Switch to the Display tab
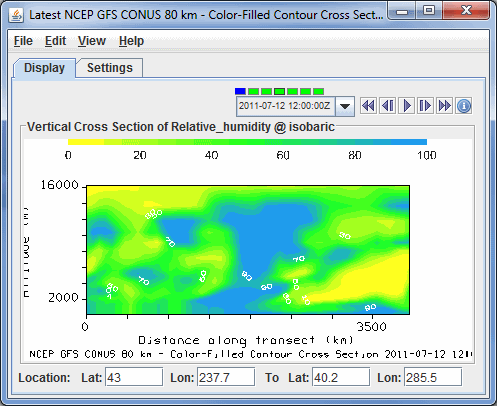The width and height of the screenshot is (497, 406). [44, 68]
